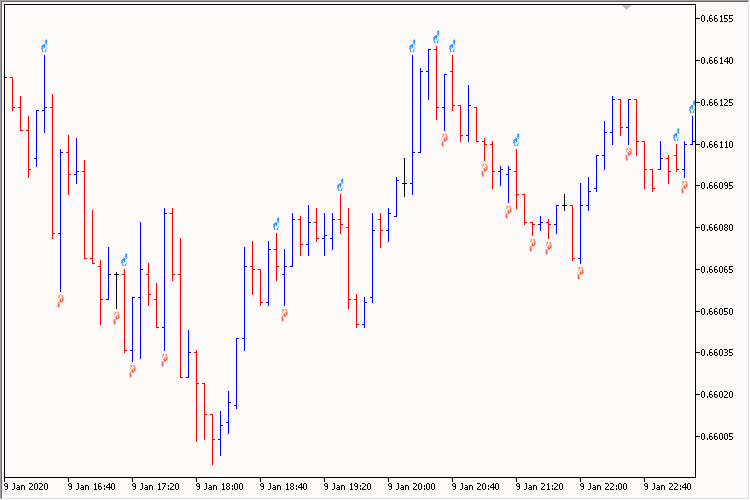Click the 0.66110 price label
The image size is (750, 500).
pyautogui.click(x=717, y=144)
